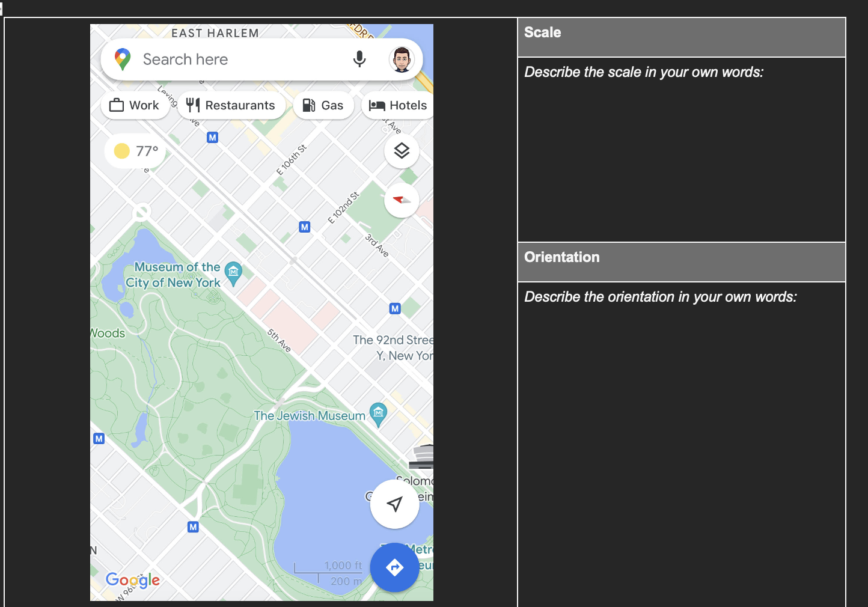The height and width of the screenshot is (607, 868).
Task: Click The Jewish Museum text label
Action: coord(310,416)
